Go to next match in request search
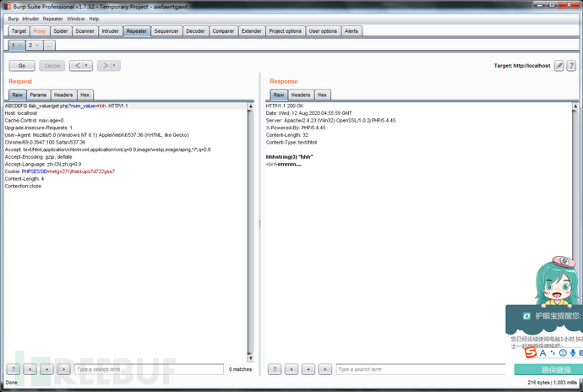Image resolution: width=583 pixels, height=392 pixels. [x=63, y=369]
